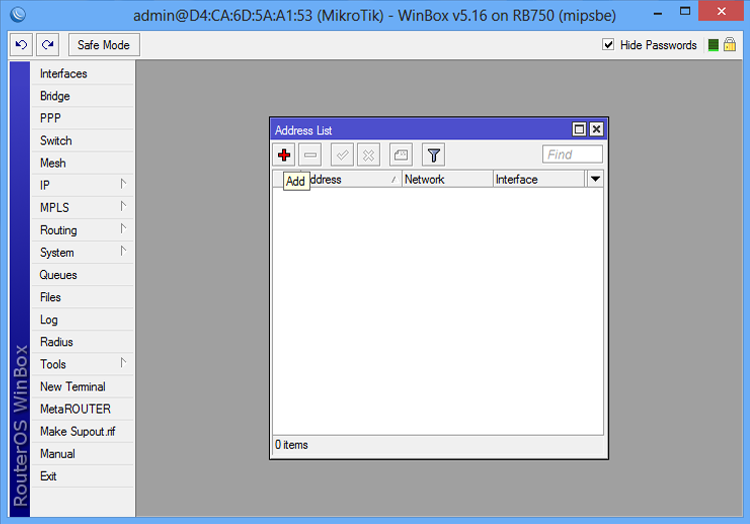Open the Manual menu item
The width and height of the screenshot is (750, 524).
click(82, 454)
